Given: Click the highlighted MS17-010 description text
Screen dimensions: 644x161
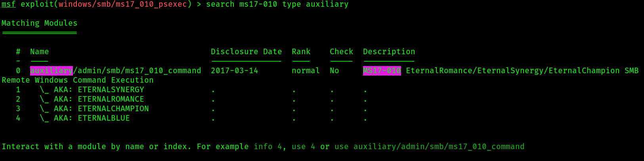Looking at the screenshot, I should [382, 71].
